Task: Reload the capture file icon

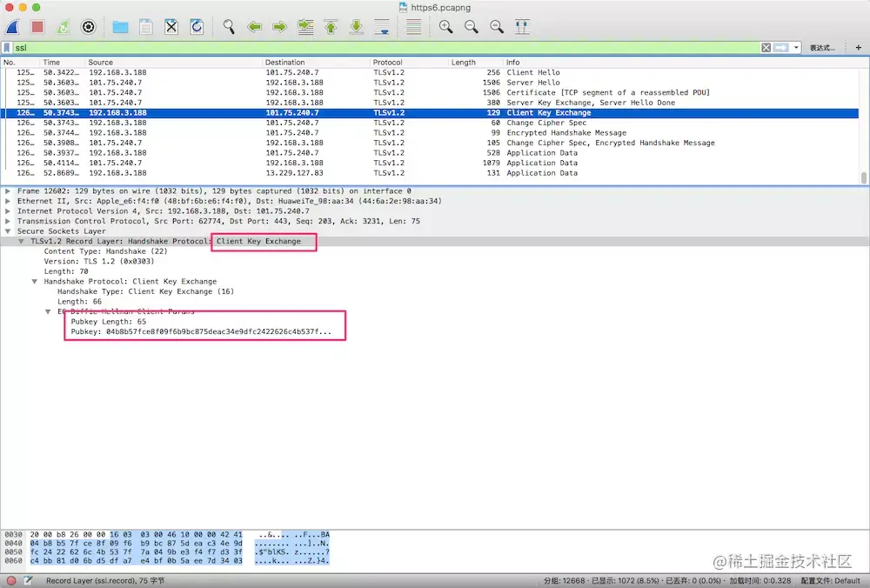Action: [x=197, y=27]
